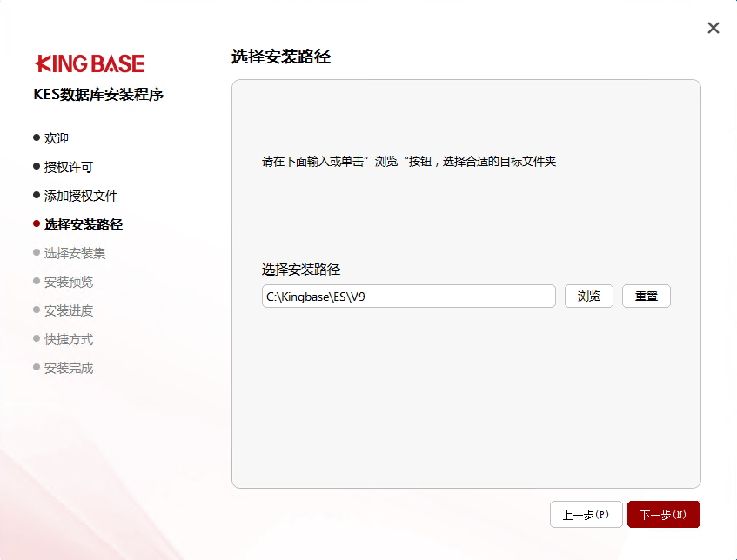This screenshot has height=560, width=737.
Task: Close the KES installer window
Action: click(x=713, y=28)
